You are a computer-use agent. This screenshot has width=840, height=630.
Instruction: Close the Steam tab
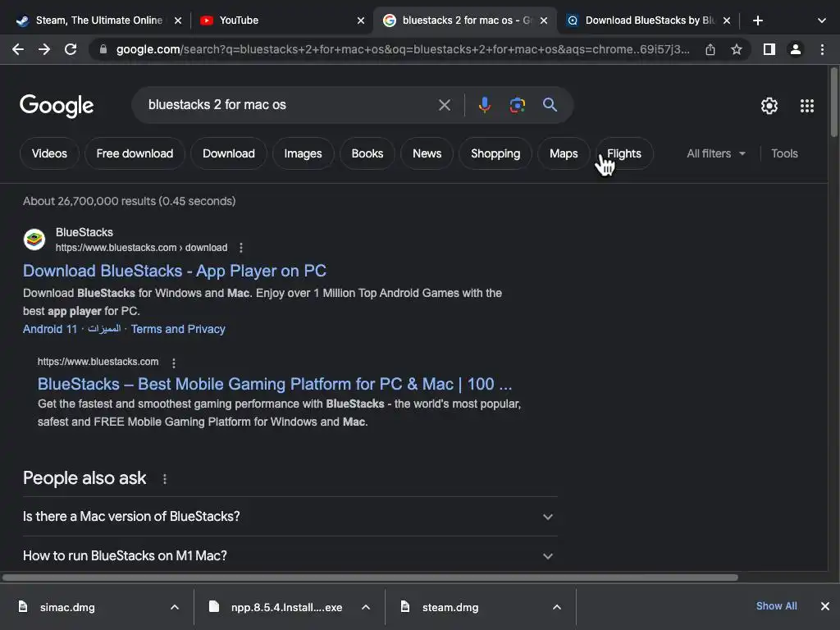click(178, 21)
